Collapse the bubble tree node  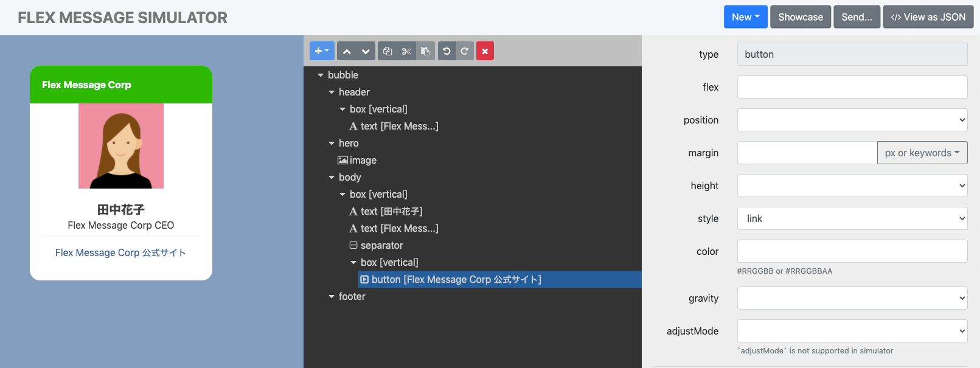tap(321, 75)
